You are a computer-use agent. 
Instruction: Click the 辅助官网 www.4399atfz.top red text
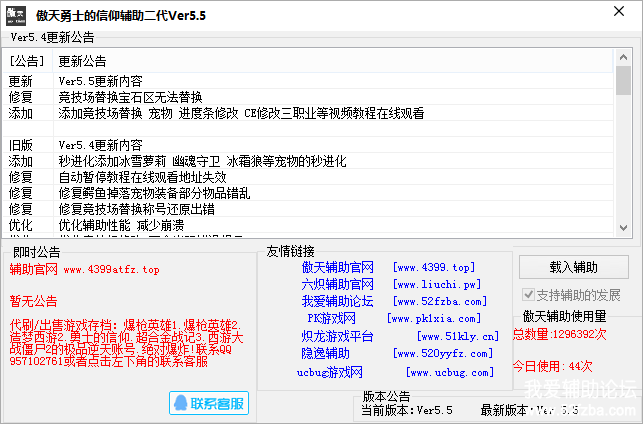coord(84,269)
